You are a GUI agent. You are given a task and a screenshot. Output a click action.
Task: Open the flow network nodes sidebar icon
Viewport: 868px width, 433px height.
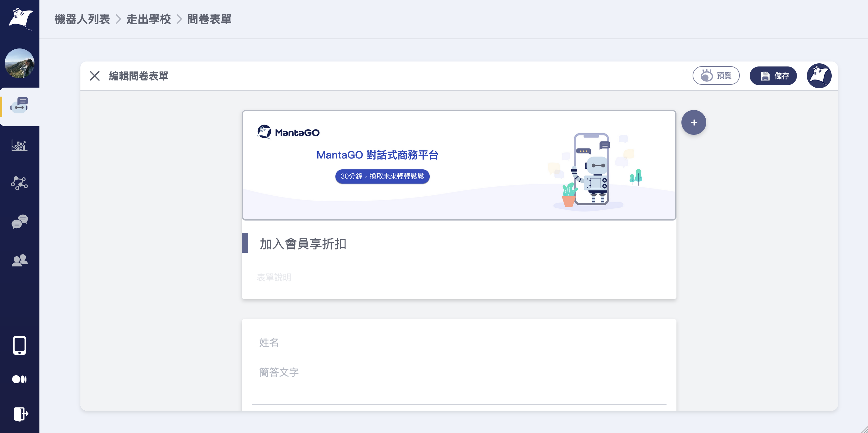pos(20,183)
